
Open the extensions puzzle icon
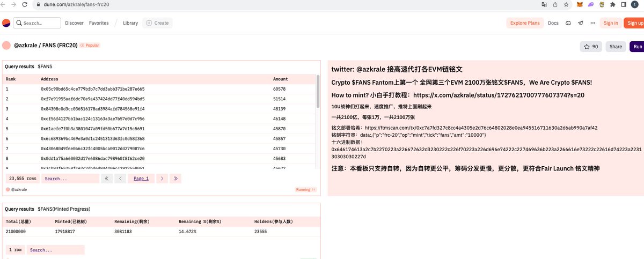pos(613,4)
